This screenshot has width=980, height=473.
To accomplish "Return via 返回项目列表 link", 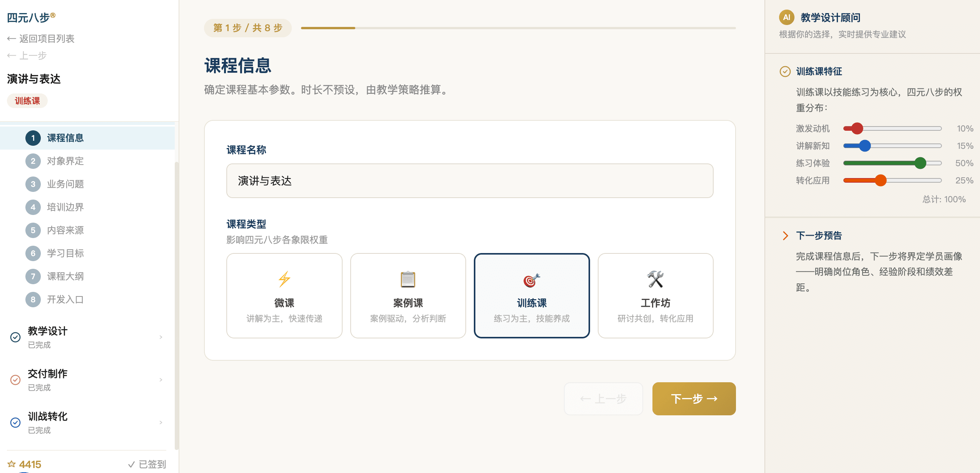I will pyautogui.click(x=41, y=38).
